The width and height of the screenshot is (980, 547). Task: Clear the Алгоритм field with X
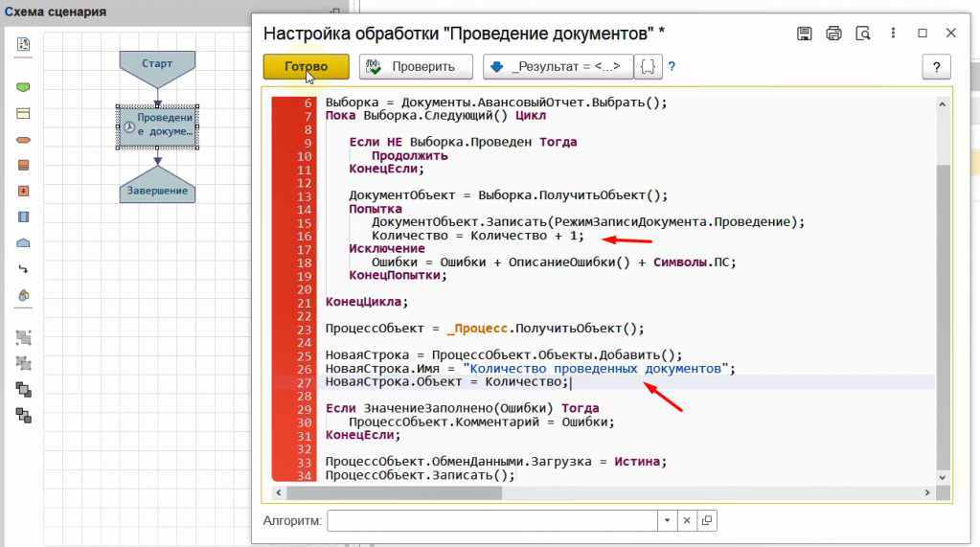click(x=687, y=521)
